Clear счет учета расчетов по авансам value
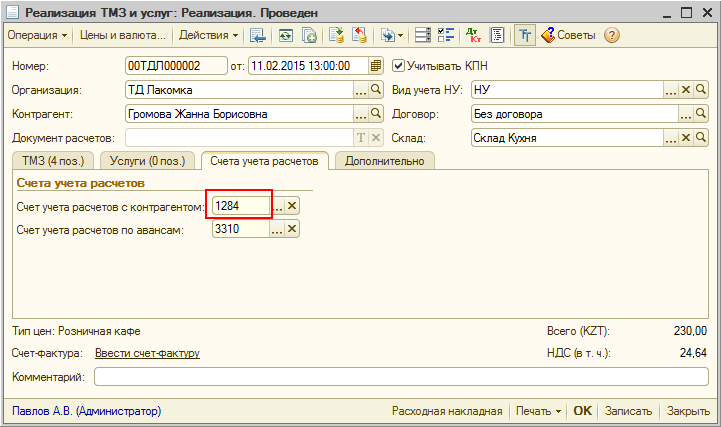The image size is (721, 427). tap(292, 229)
